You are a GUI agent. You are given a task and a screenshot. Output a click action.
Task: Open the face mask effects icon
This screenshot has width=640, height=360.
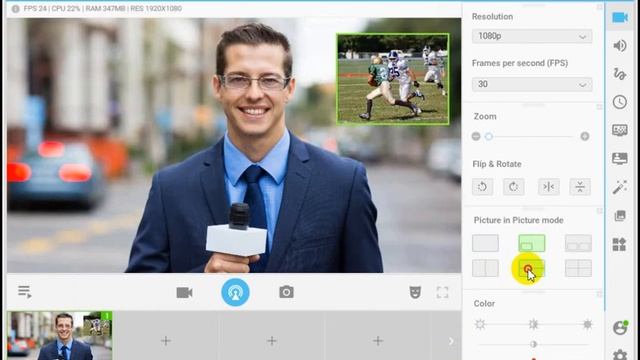coord(415,292)
